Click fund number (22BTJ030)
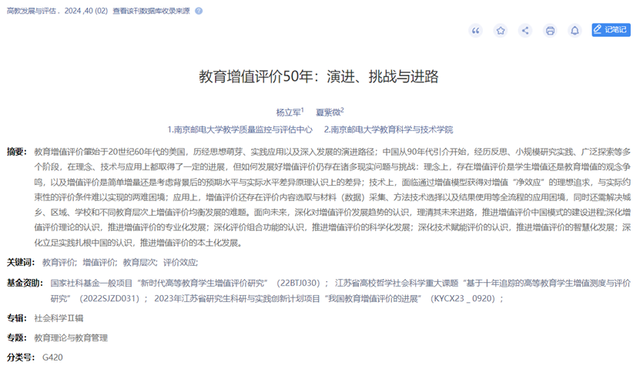Viewport: 640px width, 366px height. click(298, 283)
